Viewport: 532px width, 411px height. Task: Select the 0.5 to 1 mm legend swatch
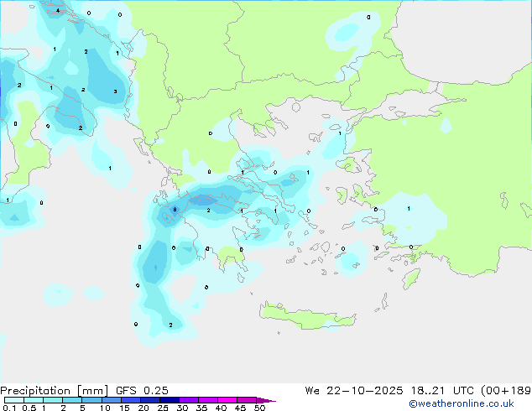coord(34,400)
